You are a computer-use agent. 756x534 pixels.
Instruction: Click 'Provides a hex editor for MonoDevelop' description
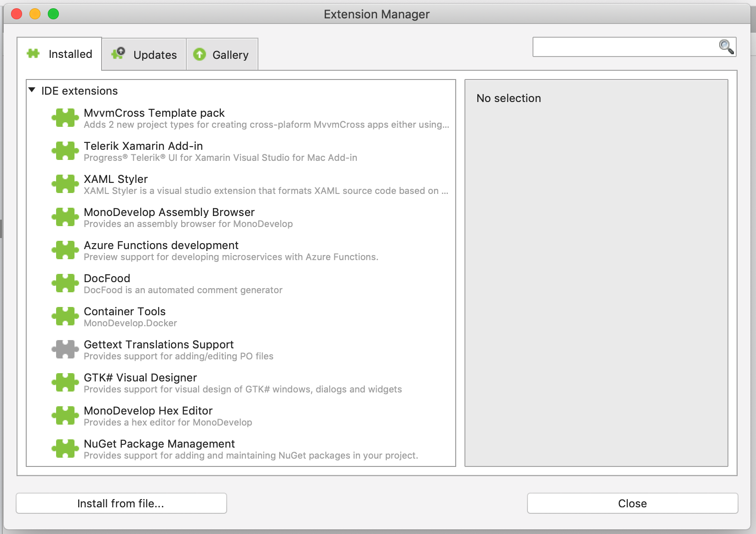(x=168, y=422)
